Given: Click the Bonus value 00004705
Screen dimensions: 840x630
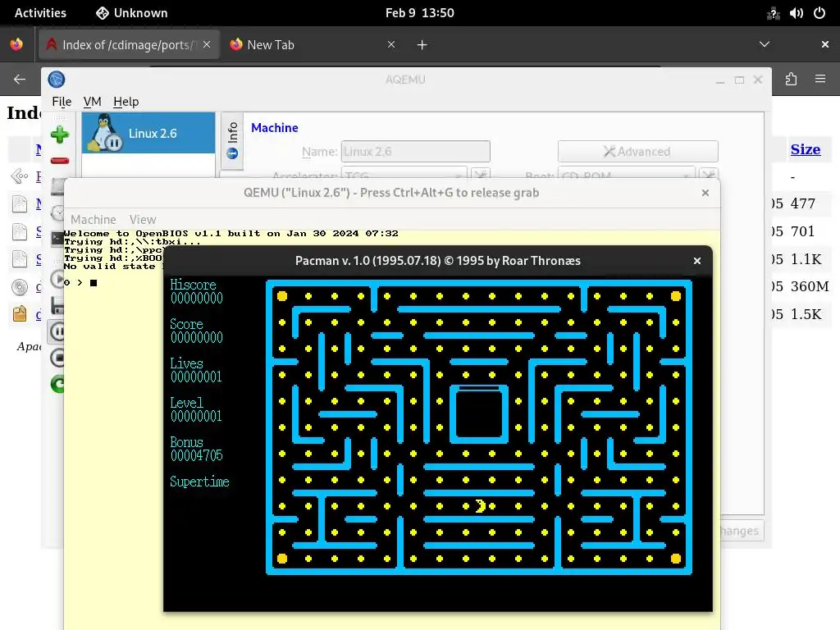Looking at the screenshot, I should [x=197, y=455].
